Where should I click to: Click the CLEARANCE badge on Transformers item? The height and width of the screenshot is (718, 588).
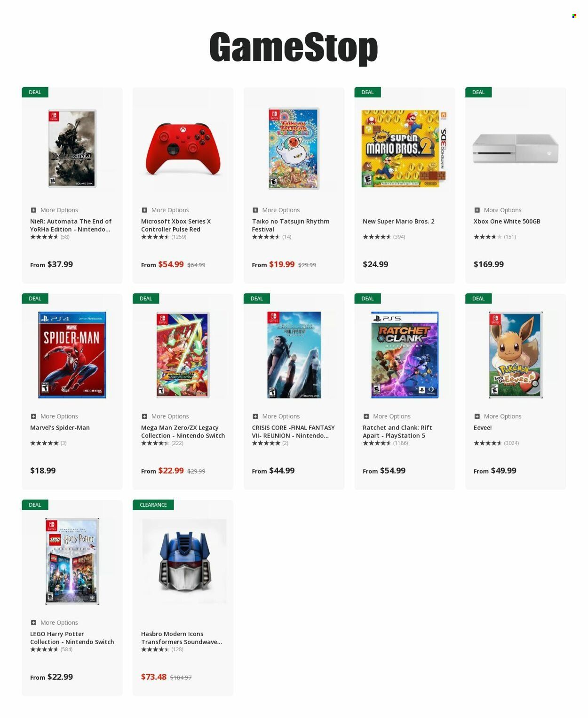tap(153, 505)
